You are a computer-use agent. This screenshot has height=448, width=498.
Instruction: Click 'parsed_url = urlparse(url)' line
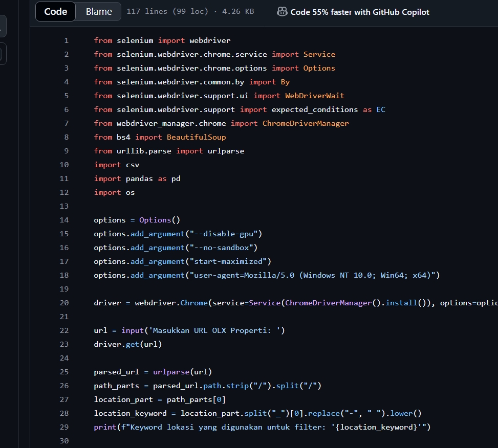click(153, 372)
